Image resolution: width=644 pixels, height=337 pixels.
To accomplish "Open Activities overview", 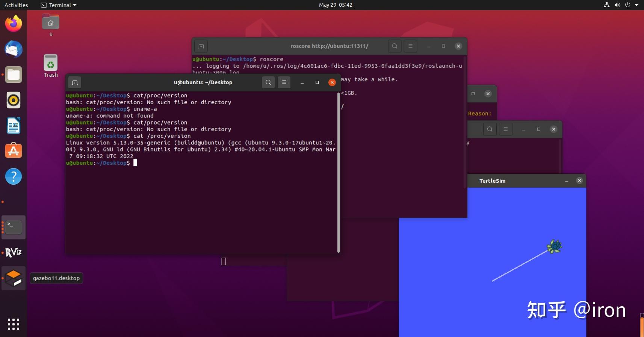I will (16, 5).
